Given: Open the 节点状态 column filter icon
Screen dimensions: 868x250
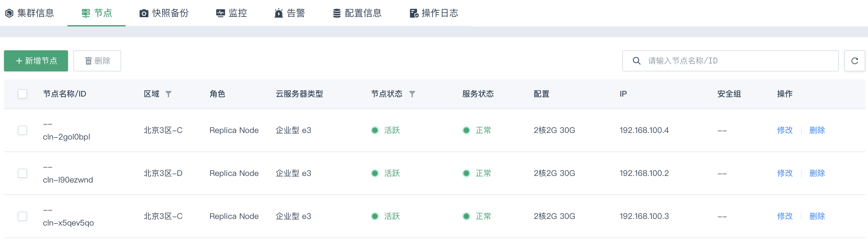Looking at the screenshot, I should click(412, 94).
